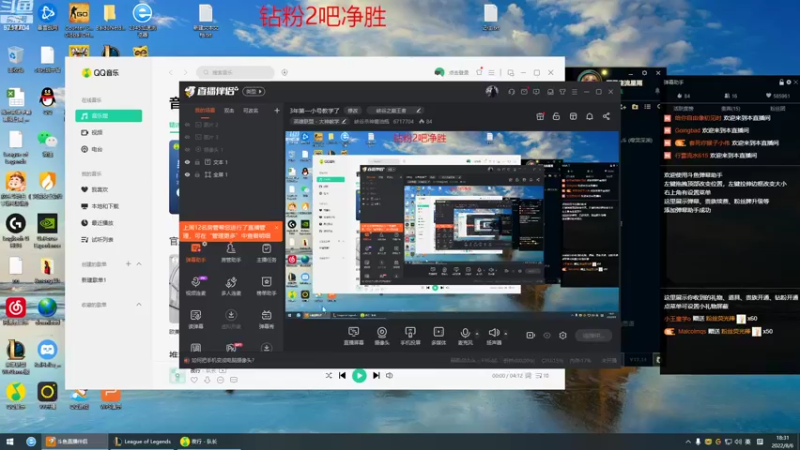Mute the 扬声器 speaker
This screenshot has width=800, height=450.
(493, 336)
